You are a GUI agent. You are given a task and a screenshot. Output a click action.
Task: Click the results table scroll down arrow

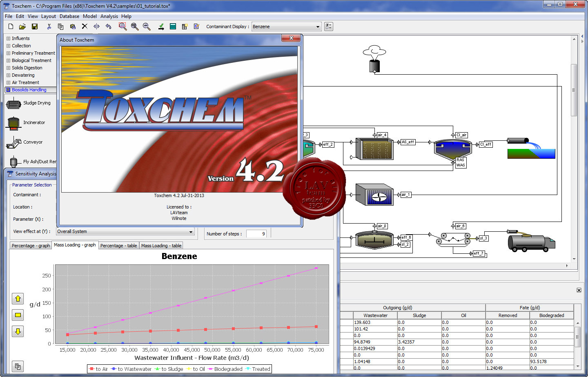click(577, 366)
